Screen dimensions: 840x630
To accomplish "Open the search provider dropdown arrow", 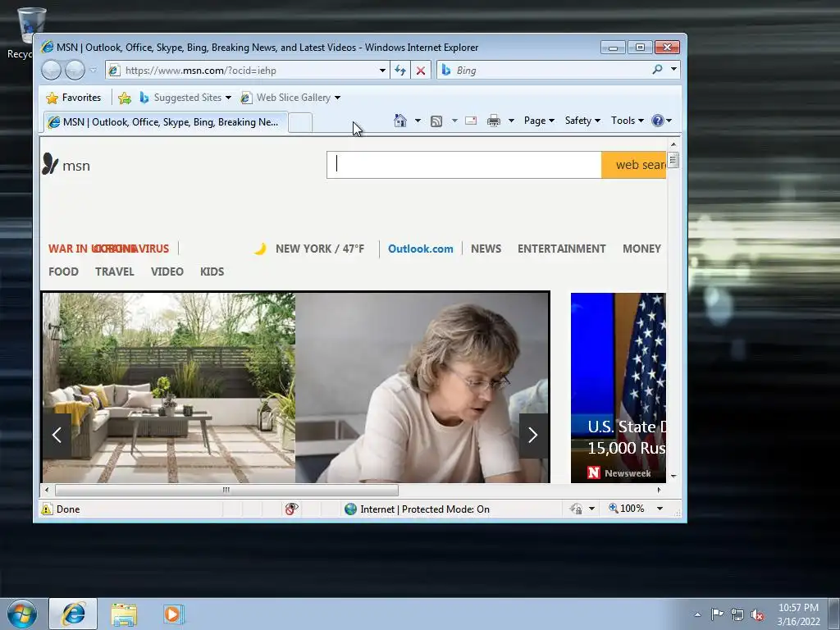I will click(x=673, y=70).
